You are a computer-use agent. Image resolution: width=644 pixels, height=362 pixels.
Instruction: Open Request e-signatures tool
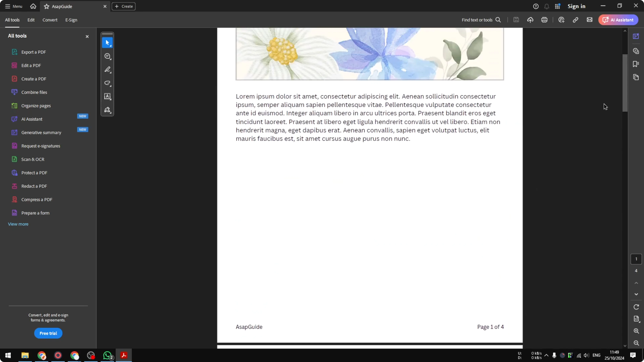tap(41, 146)
